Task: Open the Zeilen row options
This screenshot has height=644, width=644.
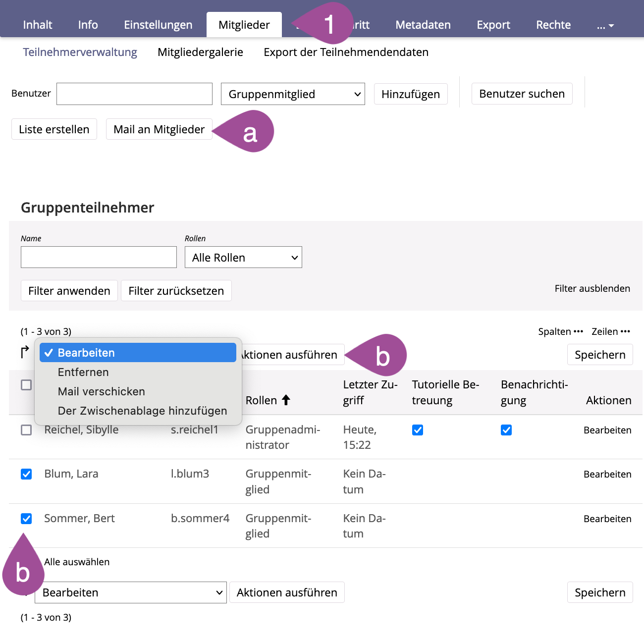Action: pyautogui.click(x=610, y=331)
